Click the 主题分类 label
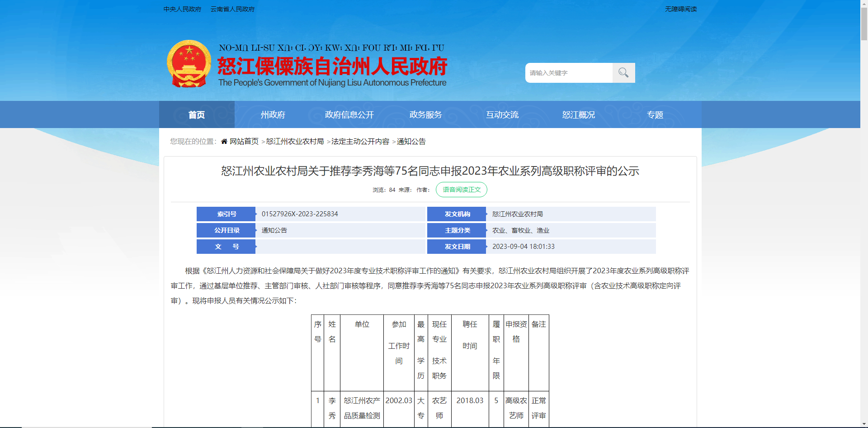 coord(457,230)
